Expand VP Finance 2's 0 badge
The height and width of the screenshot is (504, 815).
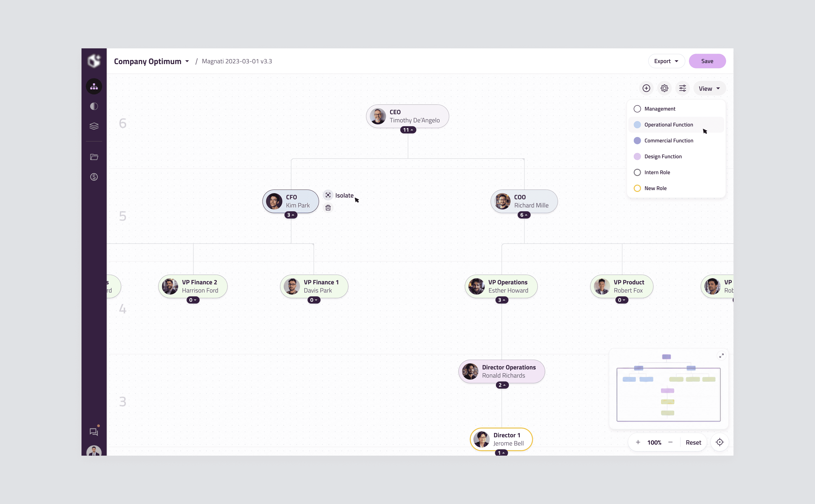click(193, 300)
